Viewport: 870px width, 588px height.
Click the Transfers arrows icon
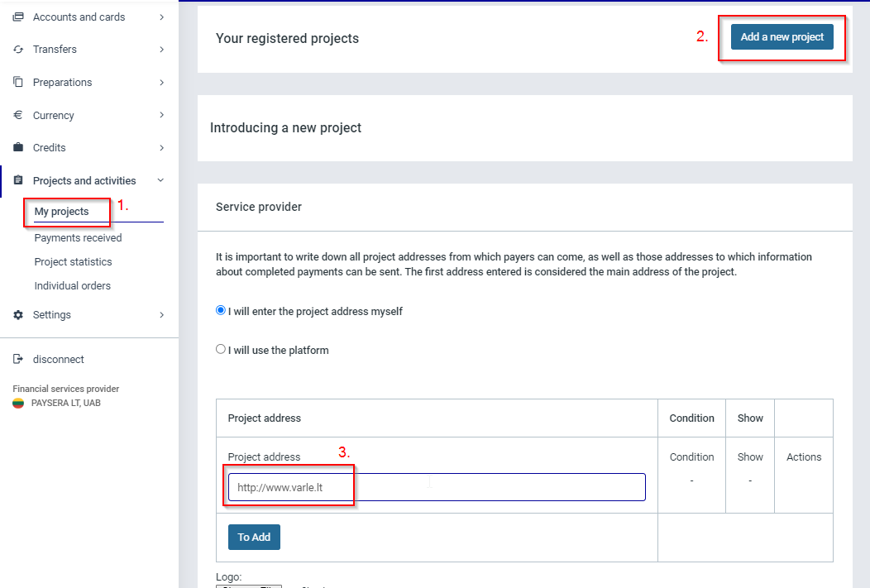[18, 50]
